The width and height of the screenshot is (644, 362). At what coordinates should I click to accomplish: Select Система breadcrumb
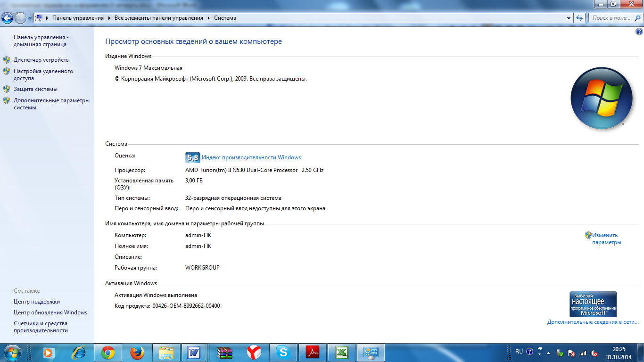225,18
